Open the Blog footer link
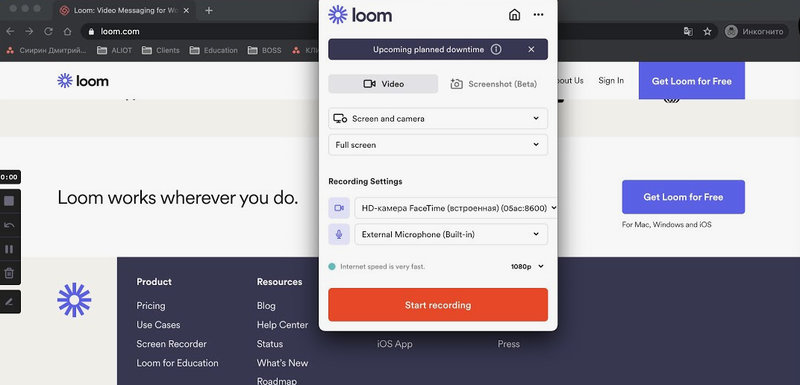The width and height of the screenshot is (800, 385). point(266,305)
